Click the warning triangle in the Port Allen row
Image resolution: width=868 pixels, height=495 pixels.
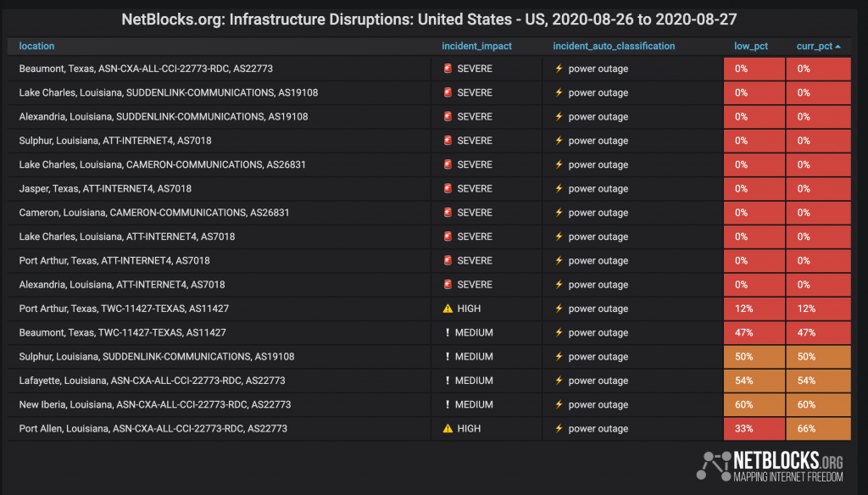point(448,429)
